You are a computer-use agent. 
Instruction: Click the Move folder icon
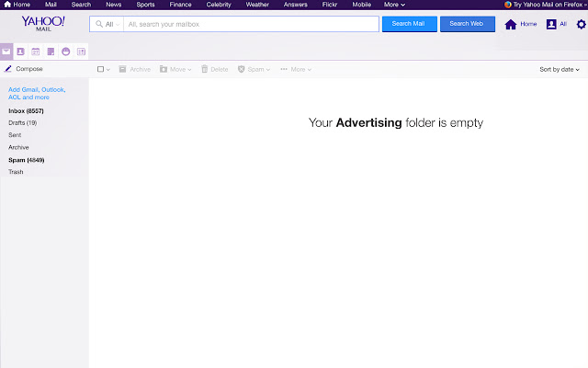point(164,69)
